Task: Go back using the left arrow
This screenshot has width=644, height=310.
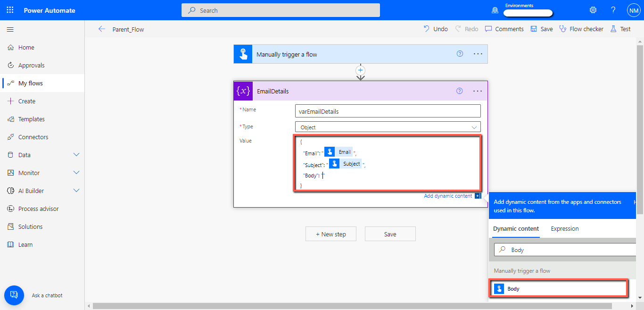Action: (101, 29)
